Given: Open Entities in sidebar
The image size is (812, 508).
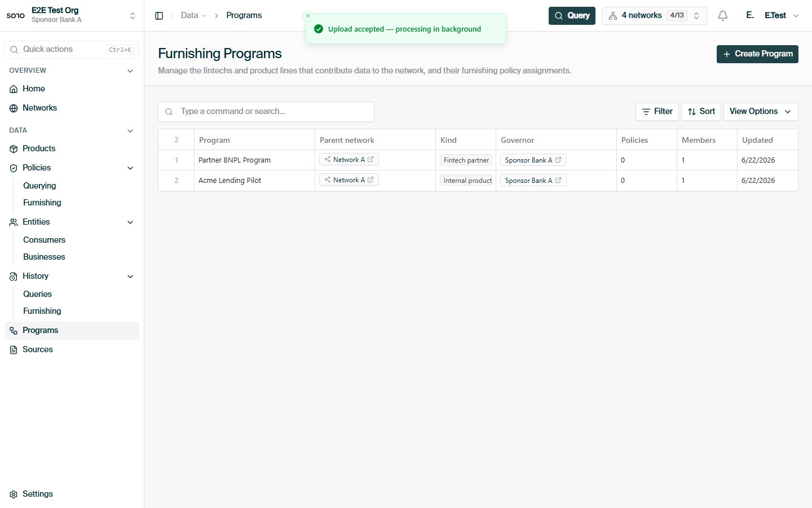Looking at the screenshot, I should coord(36,222).
